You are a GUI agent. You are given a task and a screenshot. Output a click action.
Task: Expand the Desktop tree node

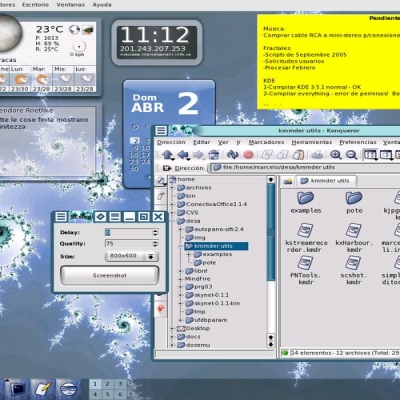[173, 328]
